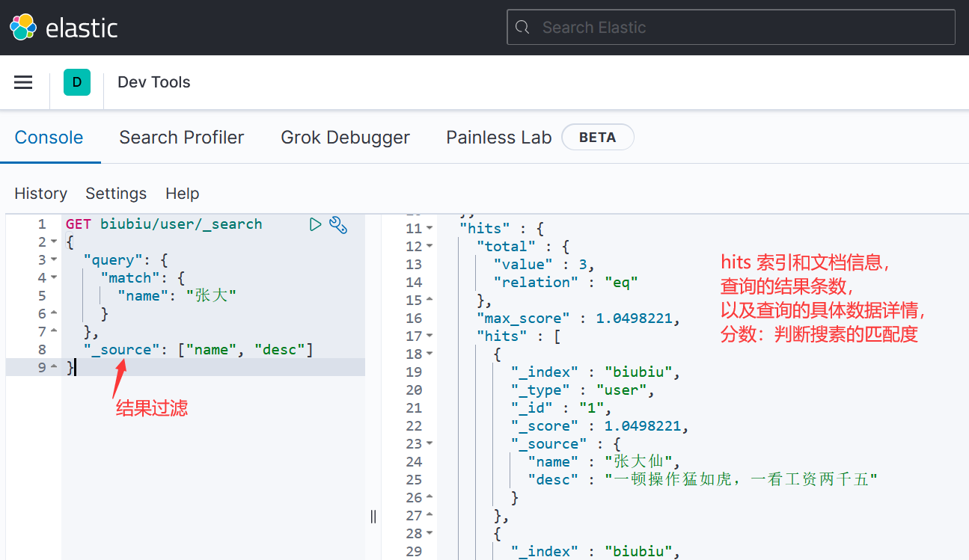969x560 pixels.
Task: Click "name" : "张大仙" in output
Action: coord(605,462)
